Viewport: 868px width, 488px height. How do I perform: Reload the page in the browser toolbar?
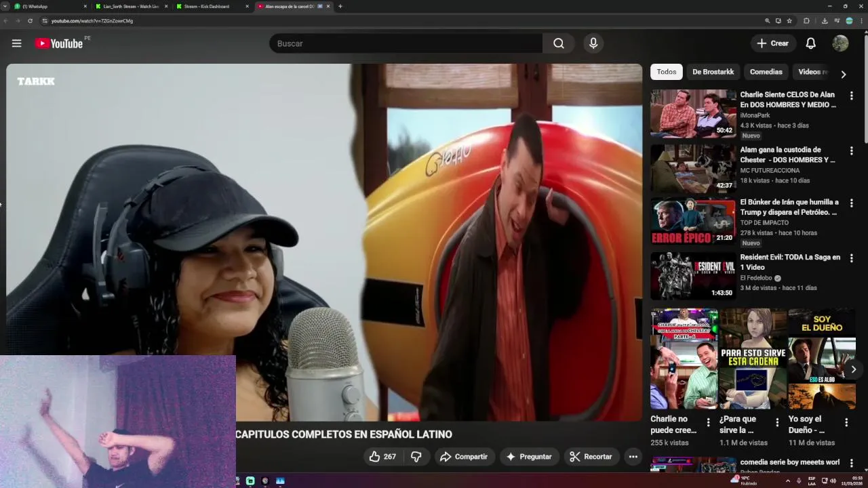tap(30, 21)
